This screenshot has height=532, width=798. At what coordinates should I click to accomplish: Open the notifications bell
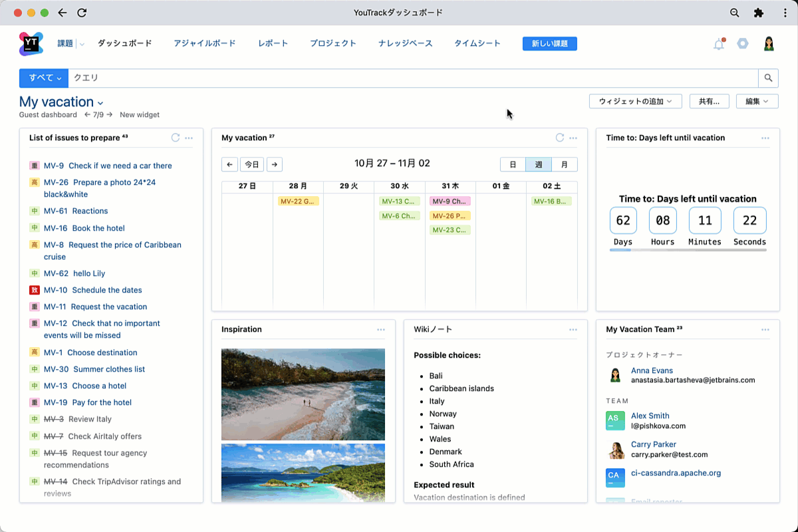click(x=718, y=45)
